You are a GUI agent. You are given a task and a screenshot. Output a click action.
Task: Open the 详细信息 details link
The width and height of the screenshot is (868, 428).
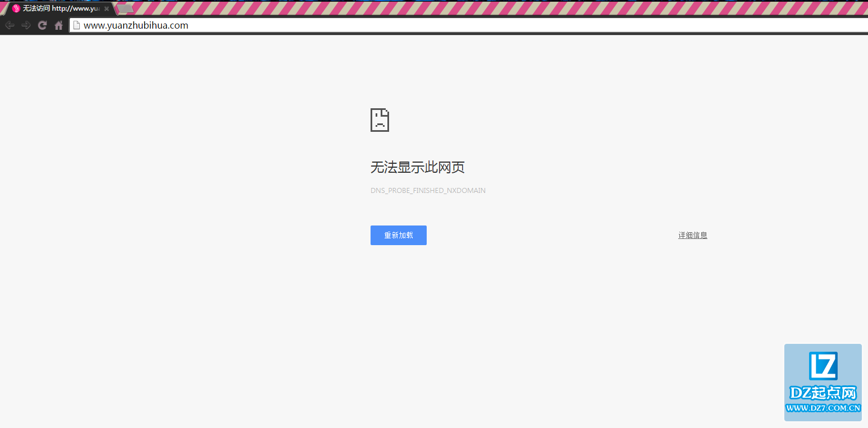[x=692, y=235]
